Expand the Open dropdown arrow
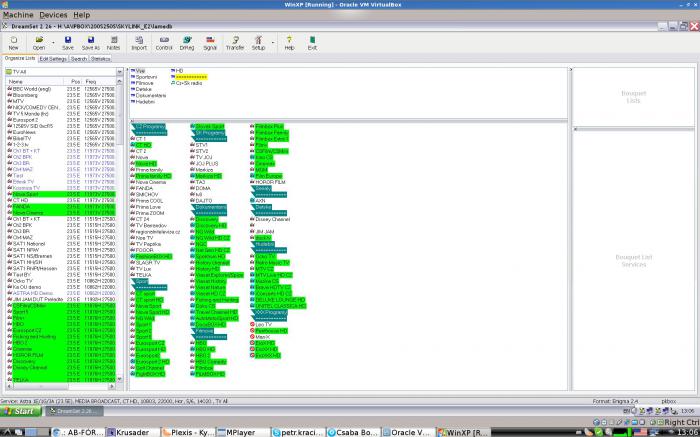700x437 pixels. click(53, 43)
